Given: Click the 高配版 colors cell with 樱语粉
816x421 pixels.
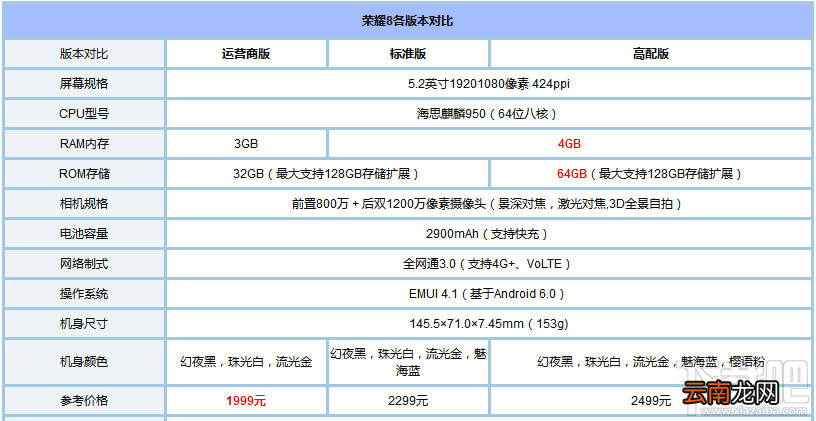Looking at the screenshot, I should (x=651, y=362).
